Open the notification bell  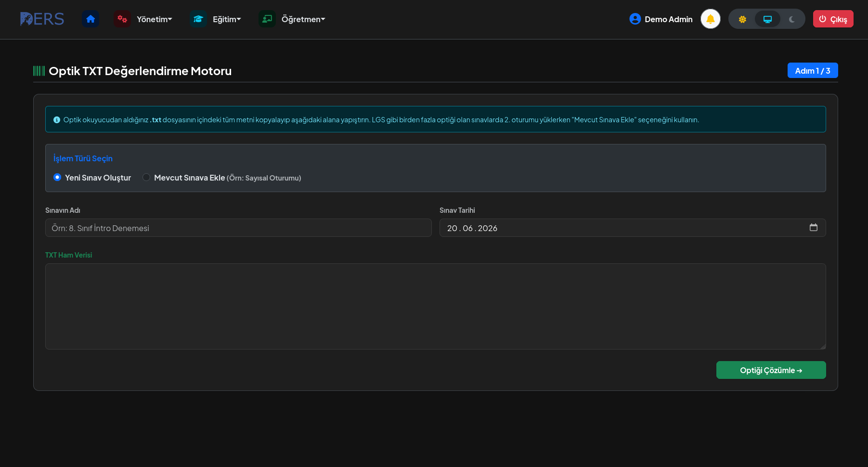[711, 19]
